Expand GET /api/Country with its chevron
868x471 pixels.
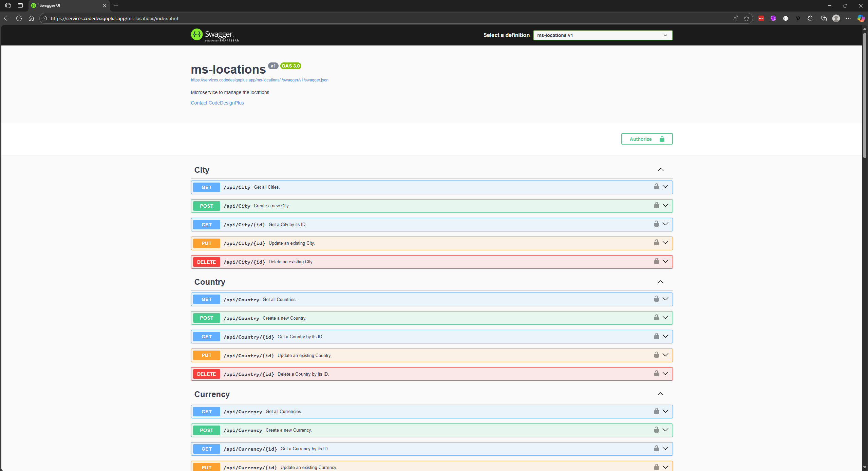(665, 299)
